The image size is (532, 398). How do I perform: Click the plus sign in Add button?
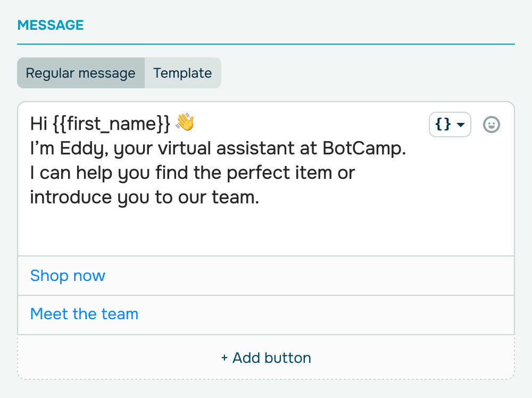[x=225, y=358]
